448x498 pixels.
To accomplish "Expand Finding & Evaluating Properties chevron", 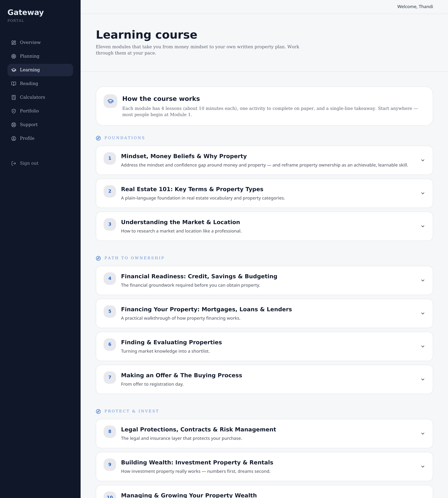I will point(423,347).
